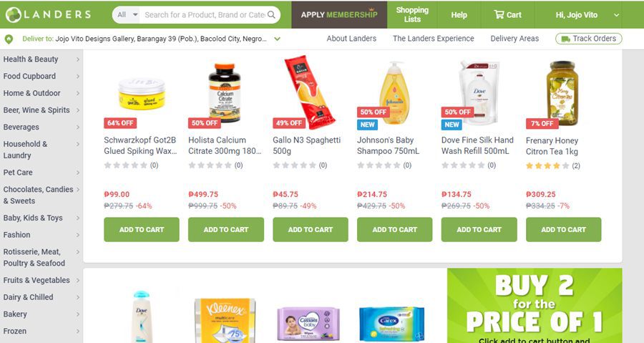The width and height of the screenshot is (644, 343).
Task: Open the Delivery Areas link
Action: pos(514,39)
